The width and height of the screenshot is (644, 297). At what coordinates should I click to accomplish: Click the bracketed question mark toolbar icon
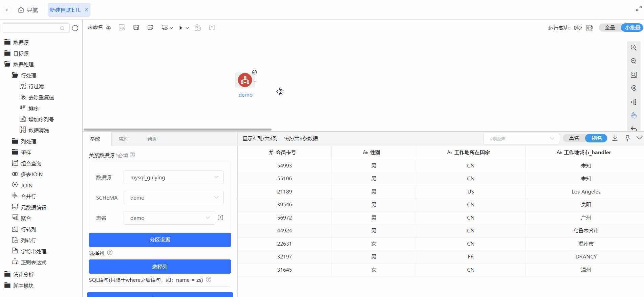[x=212, y=27]
